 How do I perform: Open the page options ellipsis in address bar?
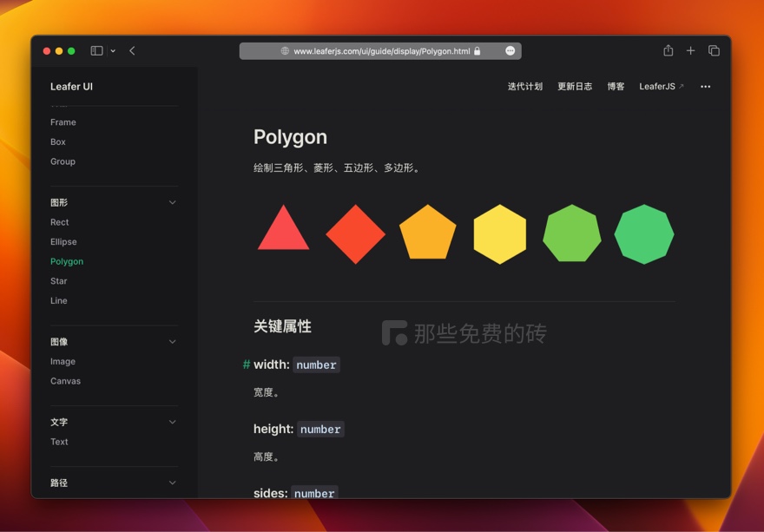[510, 50]
